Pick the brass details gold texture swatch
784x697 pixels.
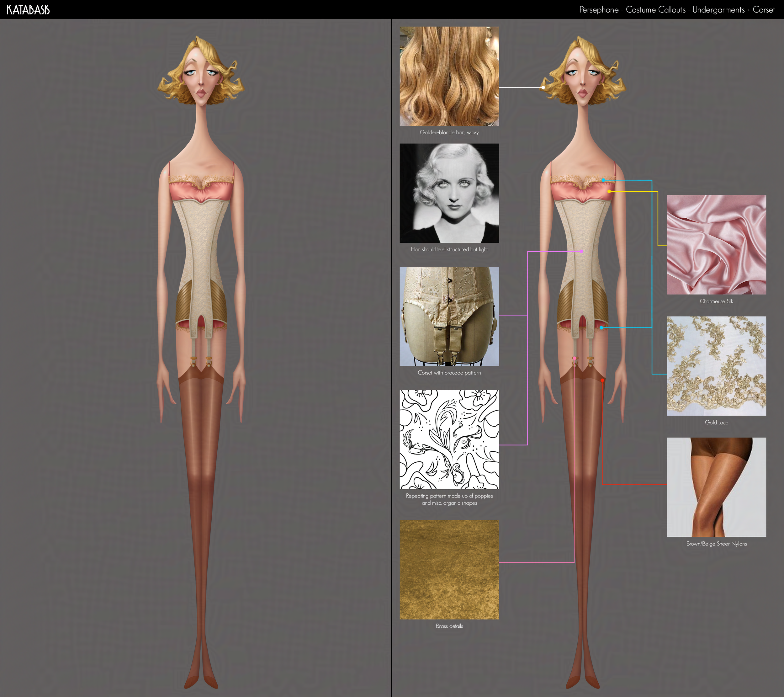tap(449, 570)
